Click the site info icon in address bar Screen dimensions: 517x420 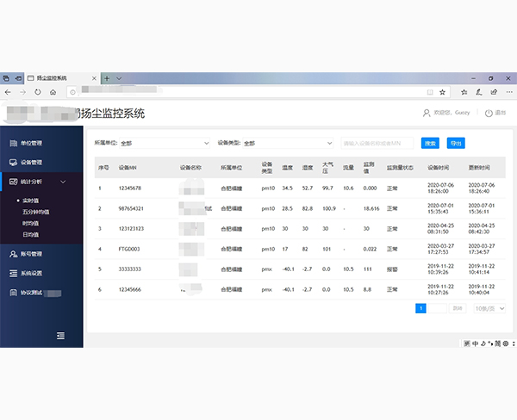pos(72,92)
